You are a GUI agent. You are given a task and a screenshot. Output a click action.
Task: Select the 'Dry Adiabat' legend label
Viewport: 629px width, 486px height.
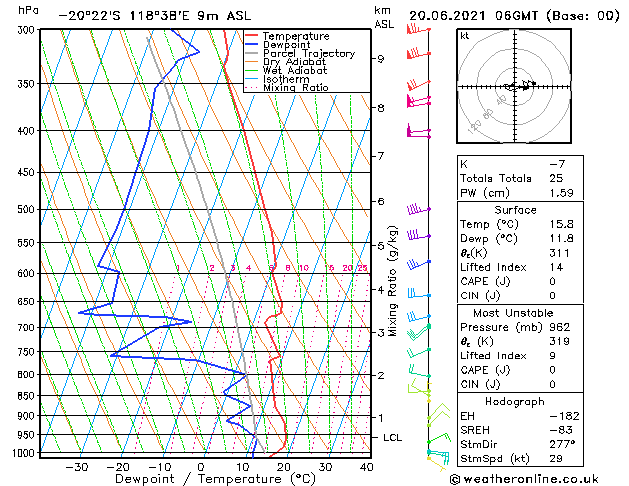click(x=294, y=62)
